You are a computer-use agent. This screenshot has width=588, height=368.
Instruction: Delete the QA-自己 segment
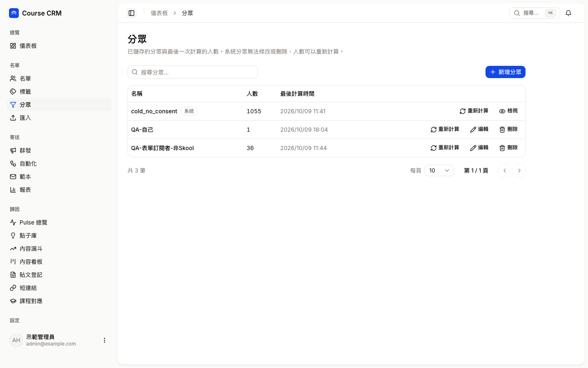(x=508, y=130)
